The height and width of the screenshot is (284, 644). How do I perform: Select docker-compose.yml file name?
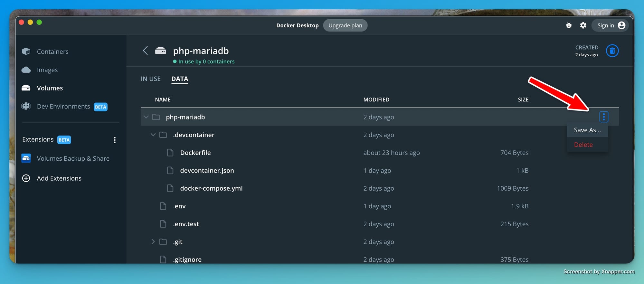click(x=211, y=188)
